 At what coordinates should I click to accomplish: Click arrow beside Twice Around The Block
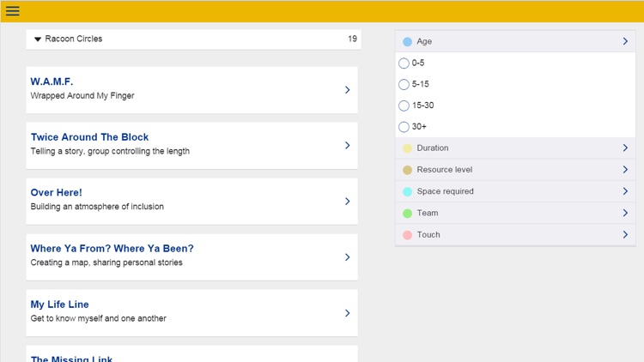[x=347, y=146]
